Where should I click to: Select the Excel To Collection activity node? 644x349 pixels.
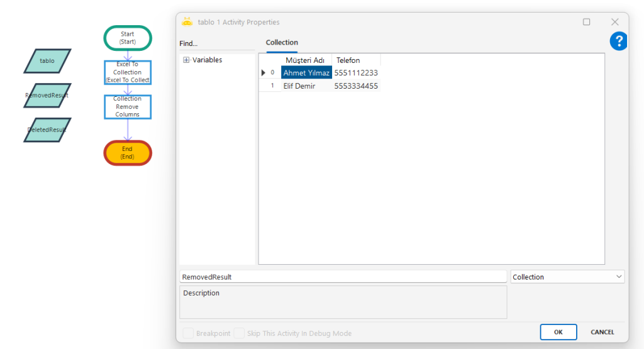tap(128, 72)
